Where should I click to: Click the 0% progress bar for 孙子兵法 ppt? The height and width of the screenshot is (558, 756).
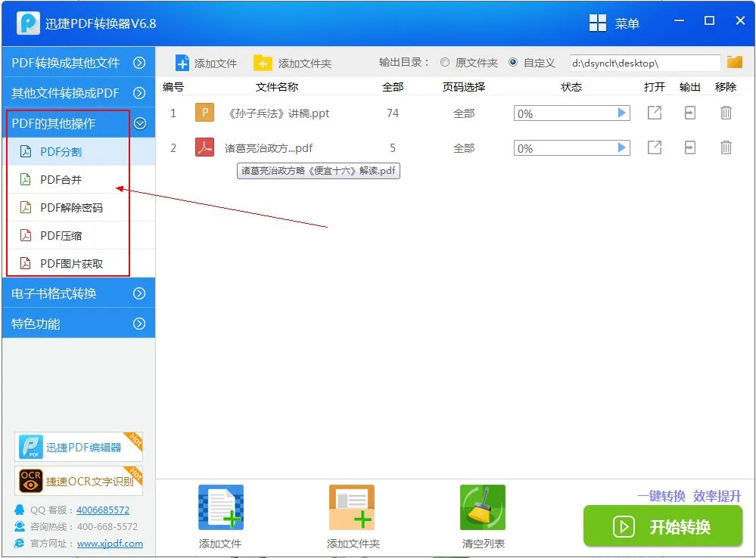(x=572, y=113)
